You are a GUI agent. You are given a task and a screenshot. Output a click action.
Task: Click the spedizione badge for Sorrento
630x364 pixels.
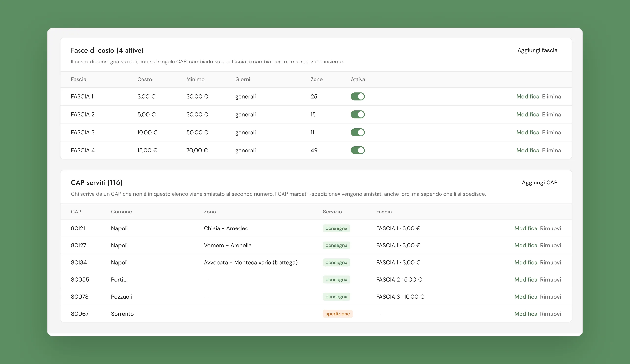tap(337, 314)
